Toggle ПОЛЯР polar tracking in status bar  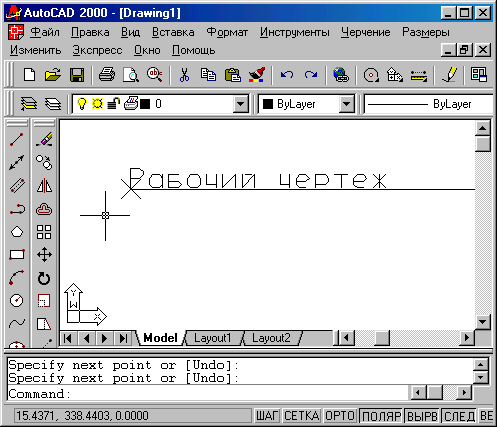381,416
